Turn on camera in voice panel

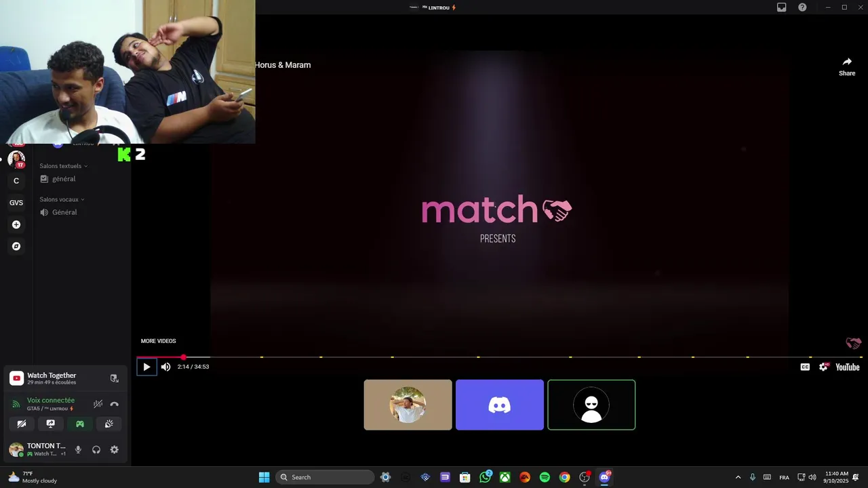click(22, 424)
